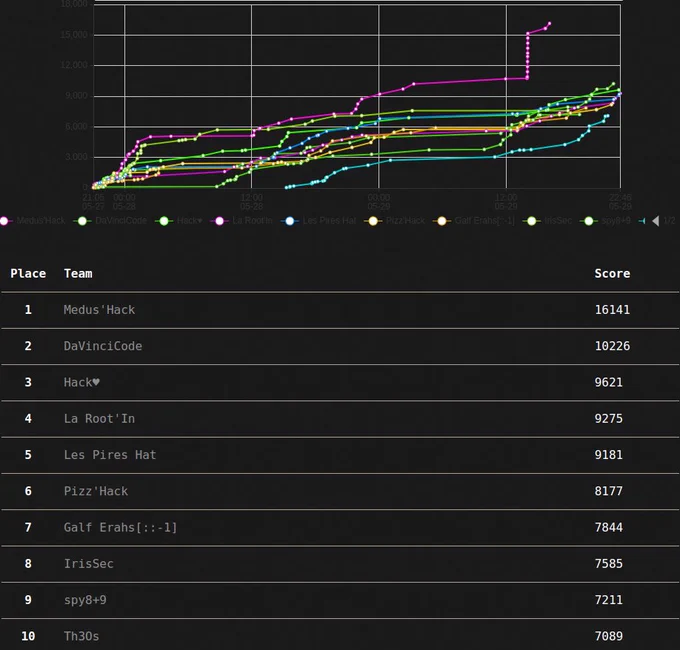
Task: Click score 7211 for spy8+9
Action: coord(608,600)
